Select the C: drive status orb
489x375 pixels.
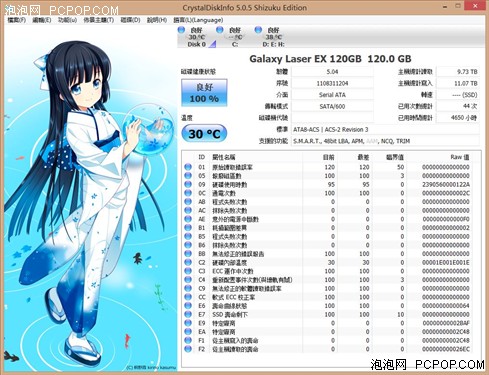click(220, 30)
